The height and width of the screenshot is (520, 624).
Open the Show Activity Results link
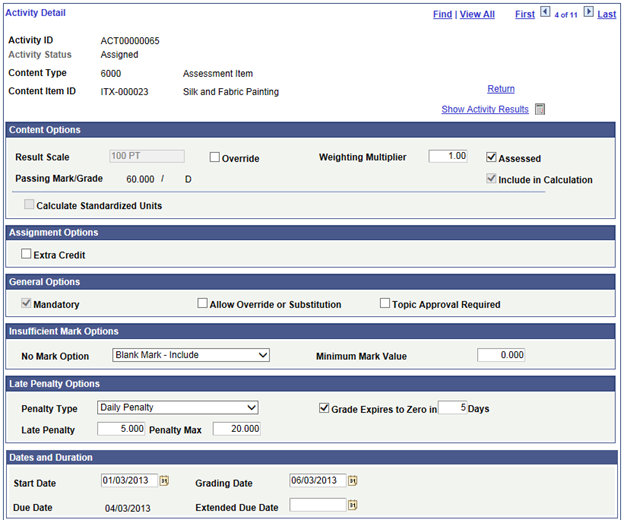(x=485, y=109)
